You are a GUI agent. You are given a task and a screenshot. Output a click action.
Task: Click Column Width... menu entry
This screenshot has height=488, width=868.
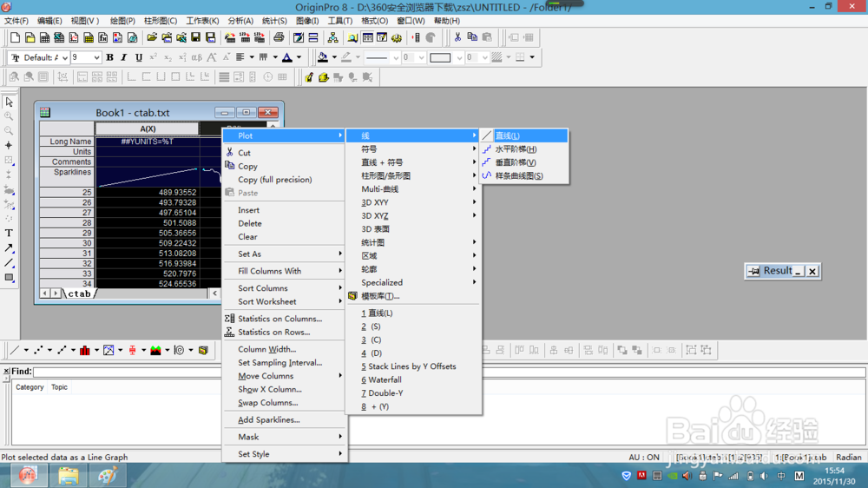[x=285, y=350]
